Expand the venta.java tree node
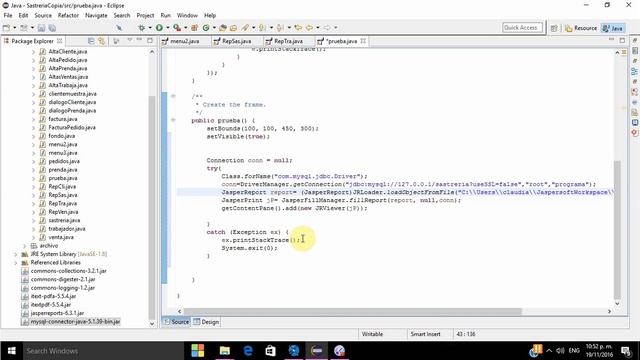This screenshot has height=360, width=640. point(33,237)
